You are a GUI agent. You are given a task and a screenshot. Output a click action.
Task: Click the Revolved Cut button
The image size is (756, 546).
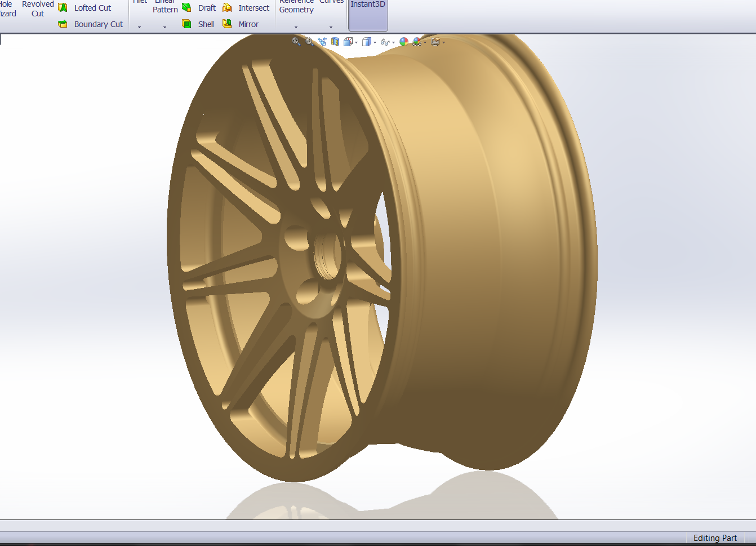pos(38,9)
